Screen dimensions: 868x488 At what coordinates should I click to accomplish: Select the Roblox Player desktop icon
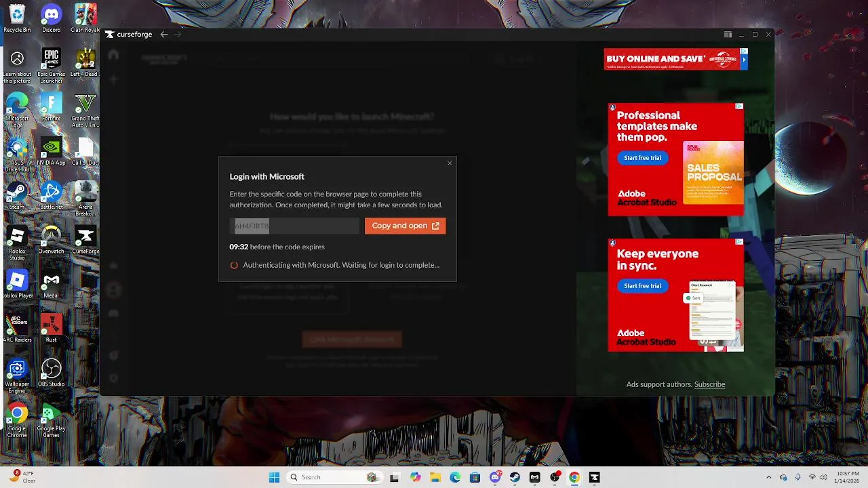point(17,283)
